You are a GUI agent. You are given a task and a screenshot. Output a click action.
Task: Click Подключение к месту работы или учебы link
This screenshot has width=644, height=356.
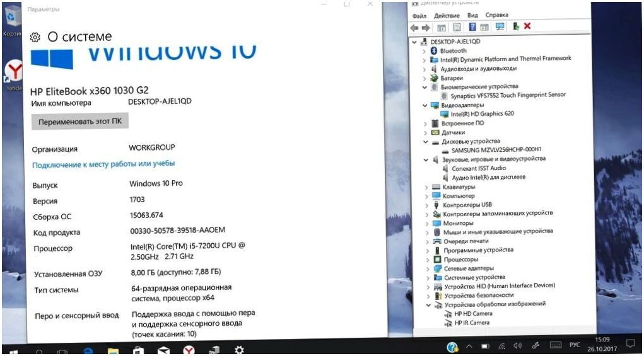[103, 164]
